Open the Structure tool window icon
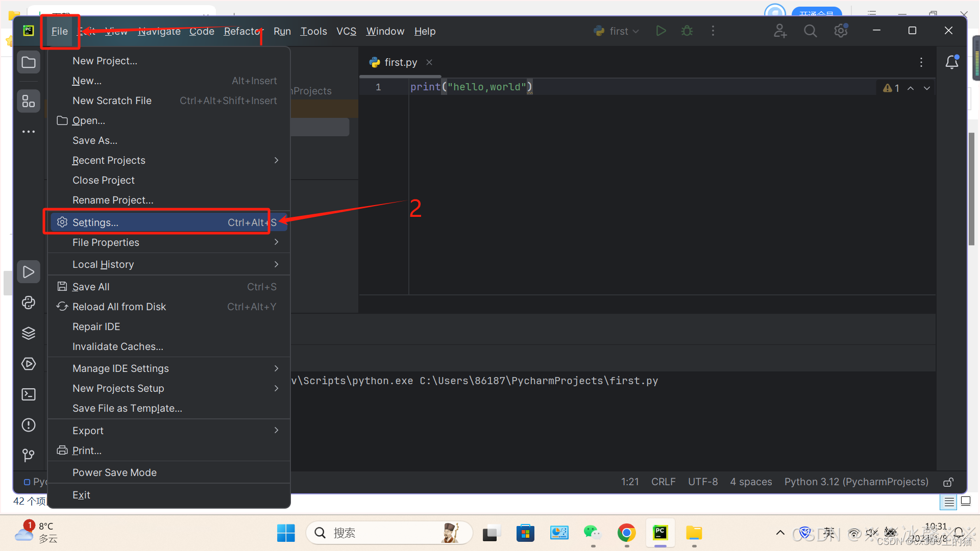 click(x=29, y=101)
